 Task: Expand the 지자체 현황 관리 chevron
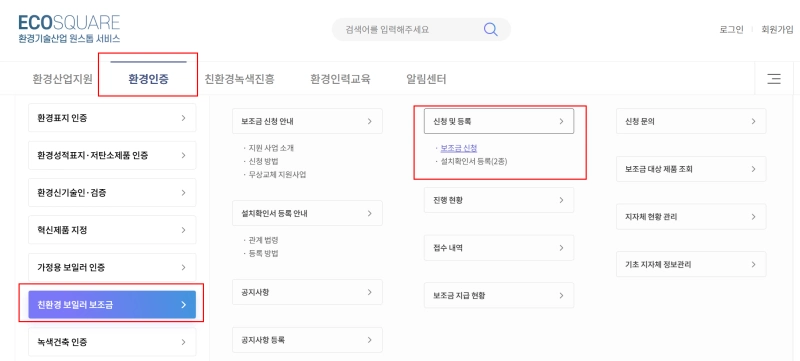(753, 217)
